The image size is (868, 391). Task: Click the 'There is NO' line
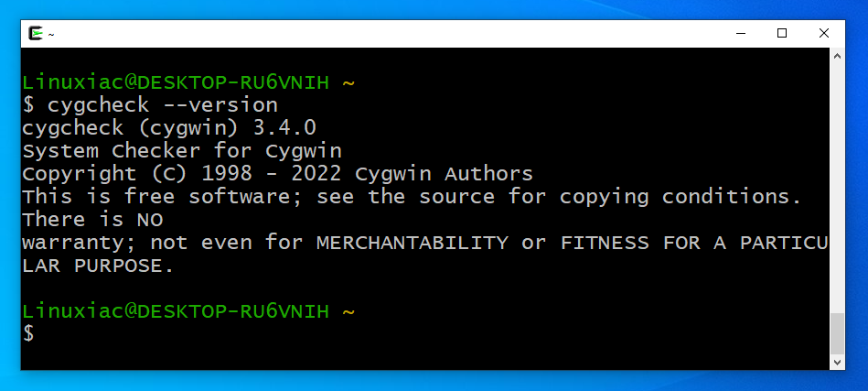click(92, 220)
